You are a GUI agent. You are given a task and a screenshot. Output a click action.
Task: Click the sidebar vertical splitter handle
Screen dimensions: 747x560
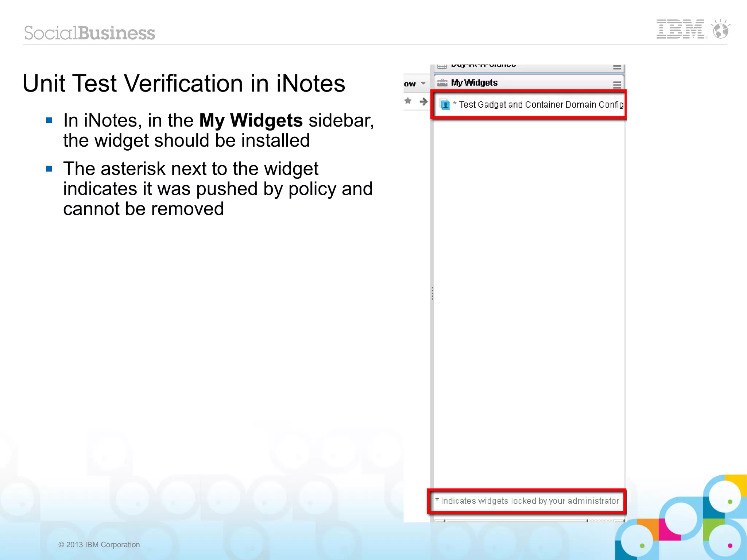click(432, 293)
